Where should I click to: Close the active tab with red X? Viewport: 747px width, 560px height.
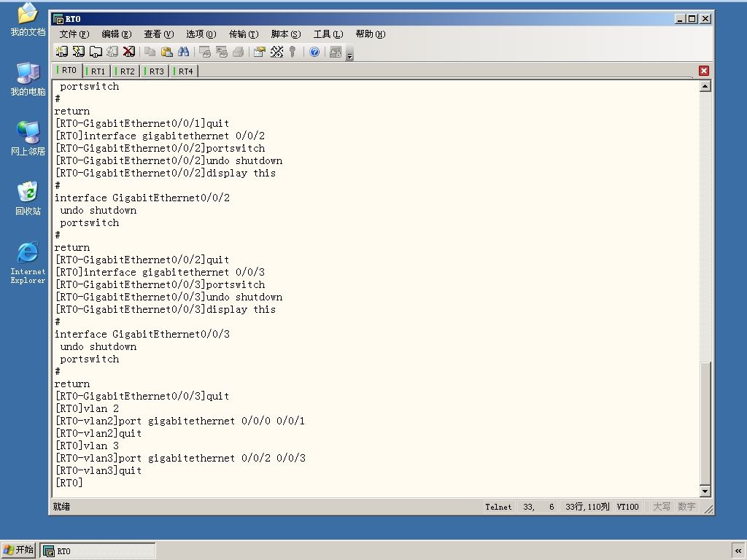(704, 71)
